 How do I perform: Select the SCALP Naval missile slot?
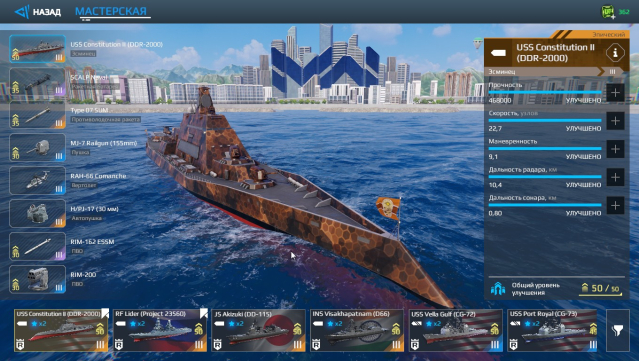click(x=37, y=82)
